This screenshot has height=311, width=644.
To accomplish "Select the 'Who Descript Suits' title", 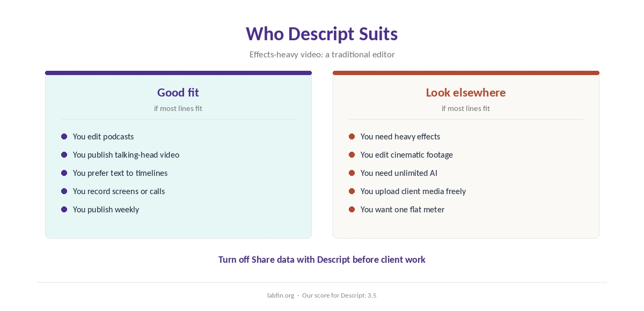I will [x=322, y=34].
